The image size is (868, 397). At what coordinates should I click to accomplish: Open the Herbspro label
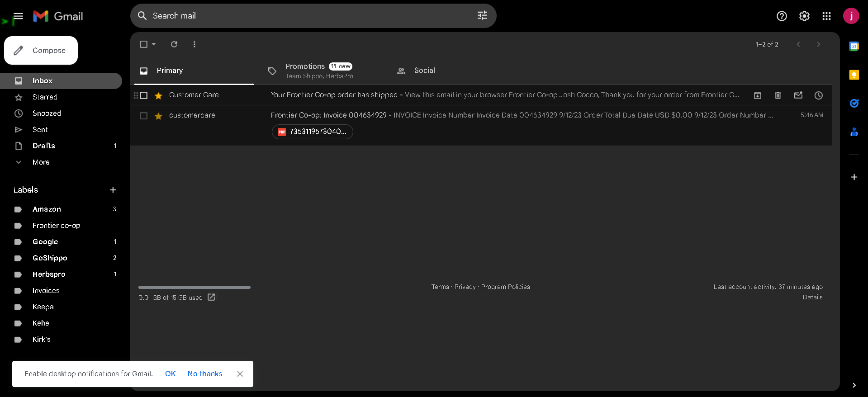click(61, 274)
